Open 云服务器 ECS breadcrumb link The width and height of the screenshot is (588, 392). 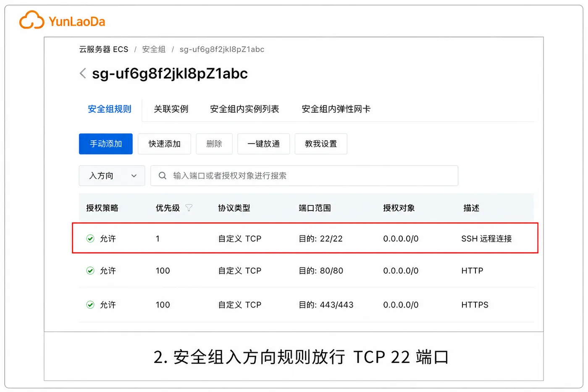tap(104, 50)
